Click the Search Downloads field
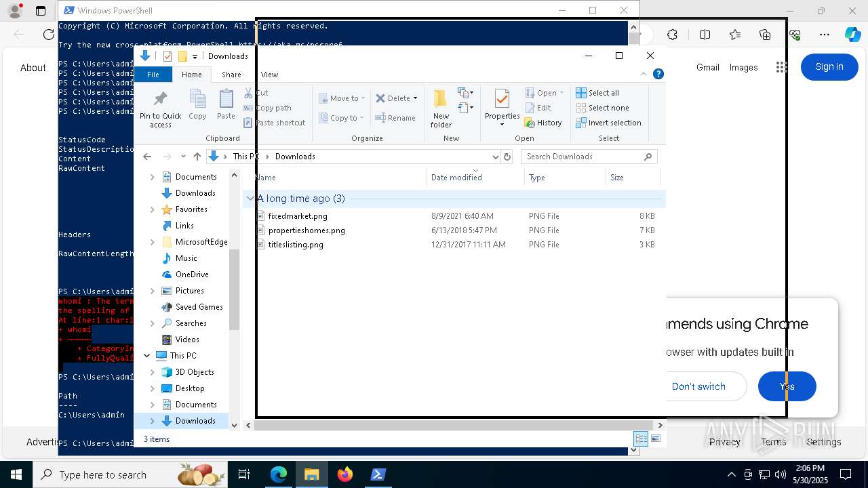 (x=589, y=157)
